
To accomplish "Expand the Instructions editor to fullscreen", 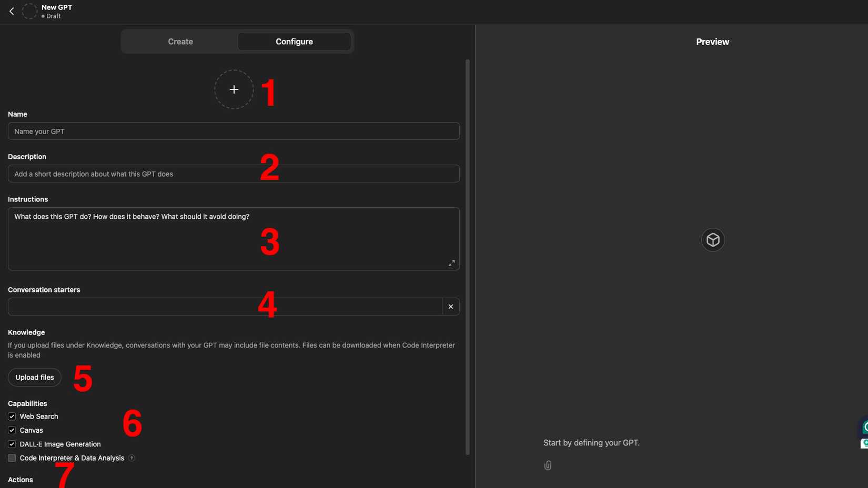I will pos(451,263).
